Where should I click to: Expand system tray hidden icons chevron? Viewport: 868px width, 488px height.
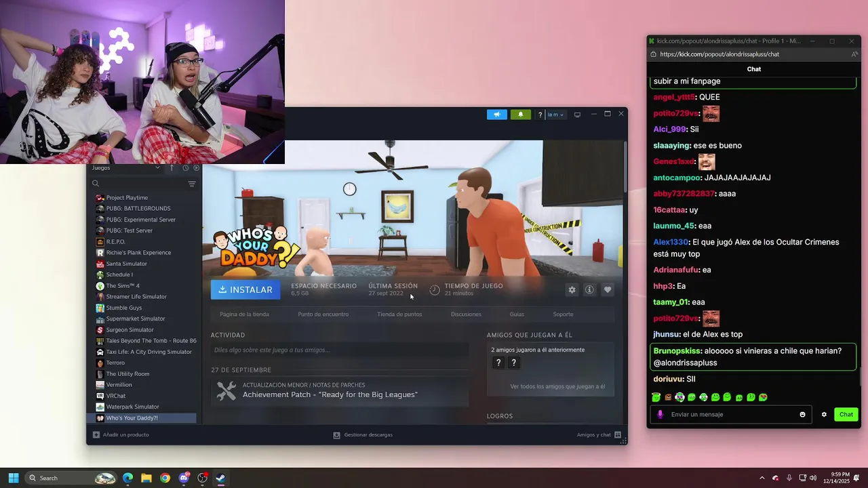[x=762, y=478]
